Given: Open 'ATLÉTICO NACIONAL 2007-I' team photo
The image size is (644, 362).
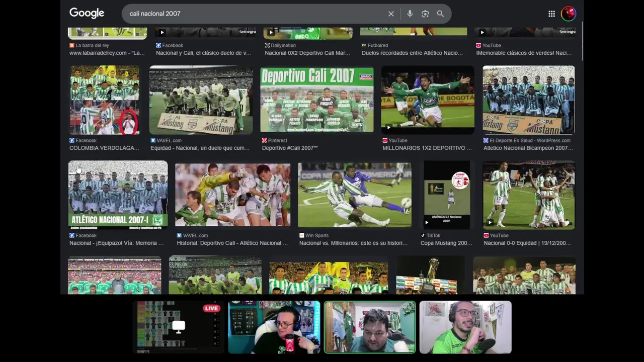Looking at the screenshot, I should (x=118, y=195).
